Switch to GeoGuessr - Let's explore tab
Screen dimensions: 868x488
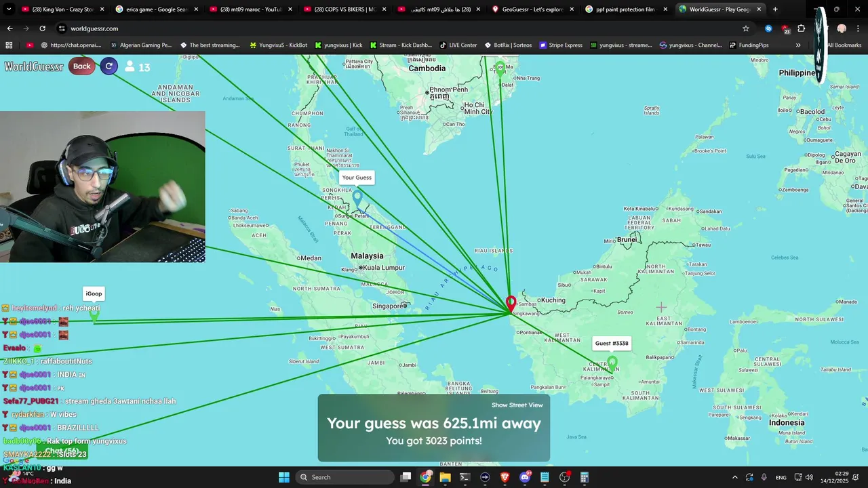(x=532, y=9)
